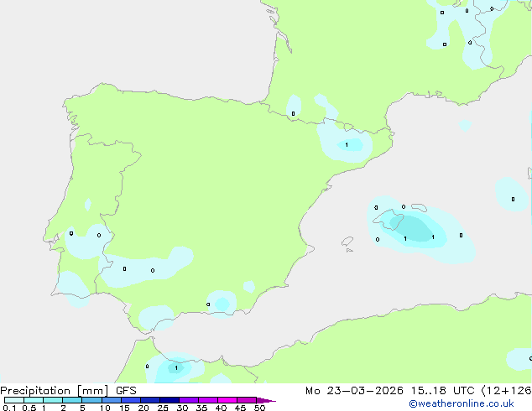Click the 0.1–0.5 mm legend color swatch
Screen dimensions: 532x411
14,400
